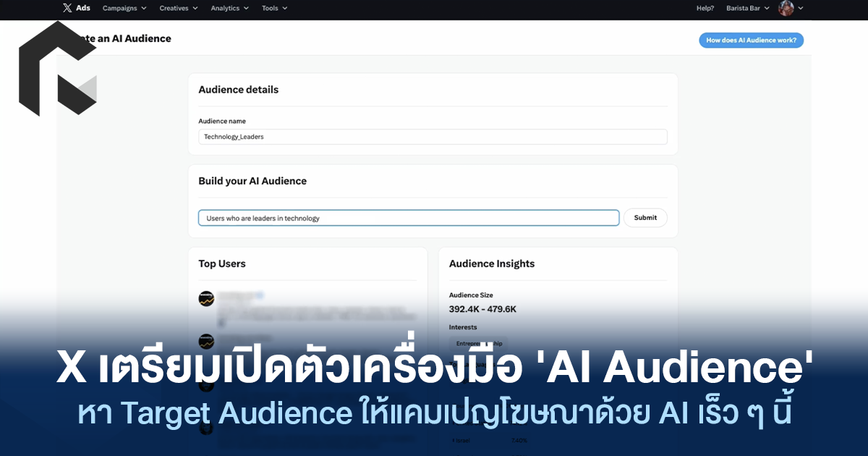Click the Help? menu item
This screenshot has width=868, height=456.
point(705,9)
